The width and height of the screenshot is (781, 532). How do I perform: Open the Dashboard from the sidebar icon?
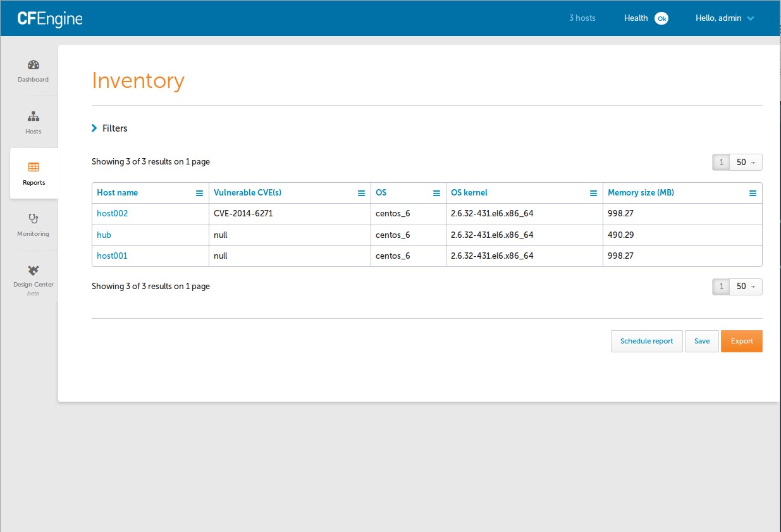coord(33,70)
